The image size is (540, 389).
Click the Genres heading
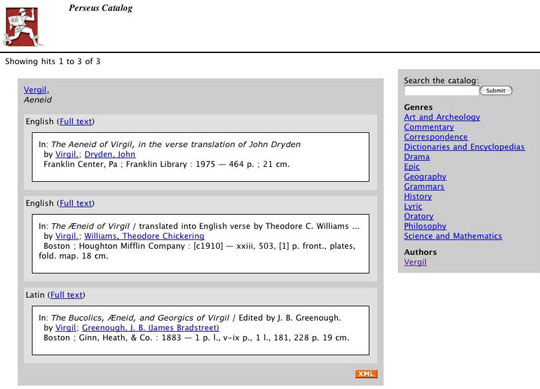click(418, 107)
